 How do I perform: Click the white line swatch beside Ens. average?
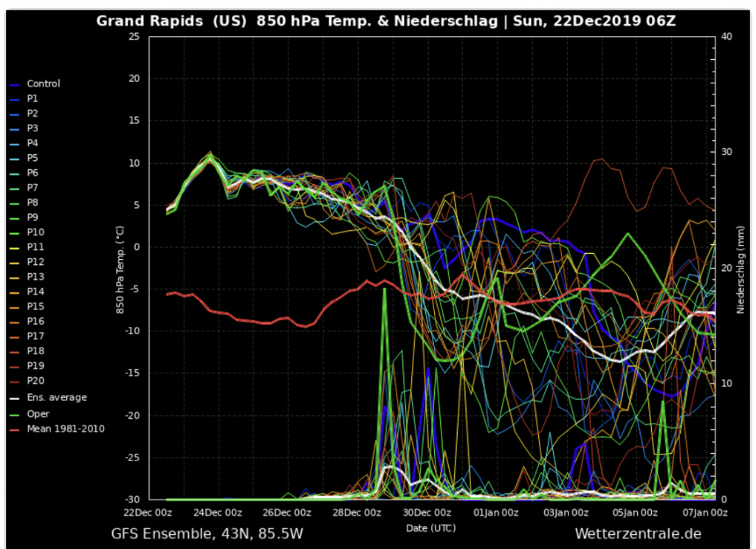pos(14,398)
